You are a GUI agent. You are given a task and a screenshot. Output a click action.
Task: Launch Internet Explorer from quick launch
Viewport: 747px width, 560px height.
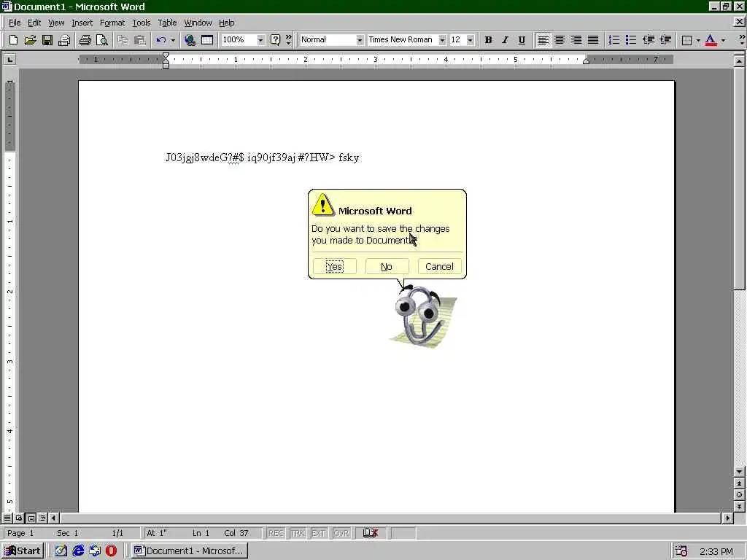78,551
